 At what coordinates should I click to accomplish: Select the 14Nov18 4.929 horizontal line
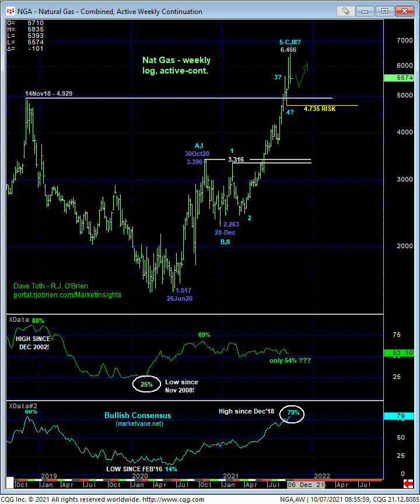[175, 98]
